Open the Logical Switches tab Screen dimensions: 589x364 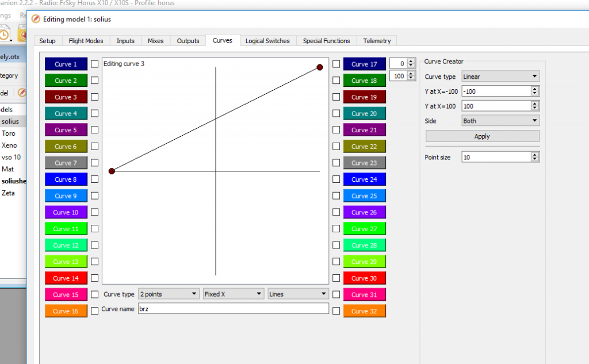point(267,41)
